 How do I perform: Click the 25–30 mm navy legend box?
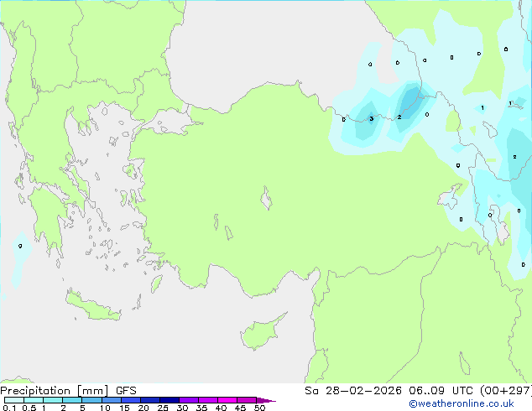[170, 400]
